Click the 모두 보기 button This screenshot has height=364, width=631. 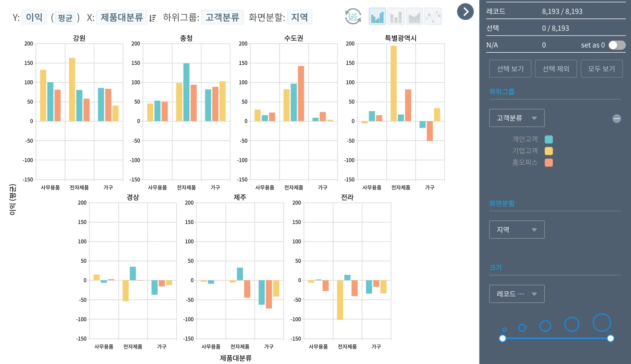[601, 69]
